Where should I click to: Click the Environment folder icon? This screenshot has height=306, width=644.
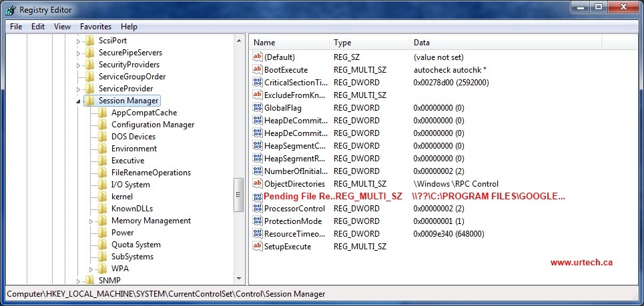[102, 149]
